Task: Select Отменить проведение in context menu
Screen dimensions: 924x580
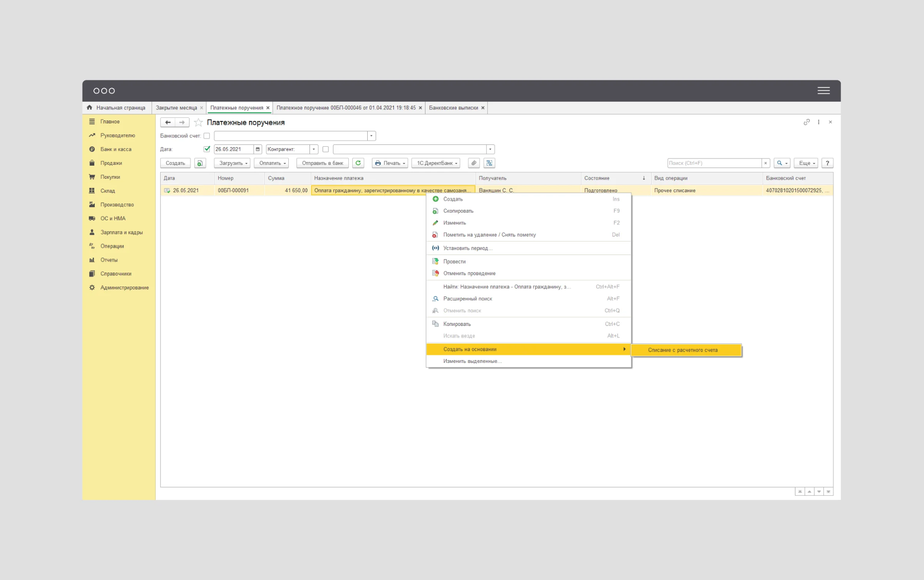Action: pyautogui.click(x=529, y=274)
